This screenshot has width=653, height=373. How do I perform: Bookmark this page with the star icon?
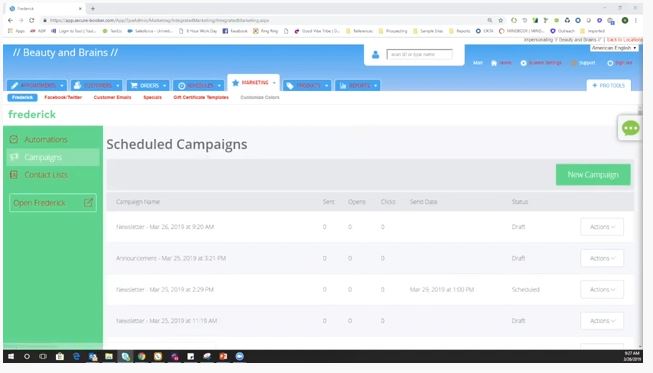coord(501,20)
